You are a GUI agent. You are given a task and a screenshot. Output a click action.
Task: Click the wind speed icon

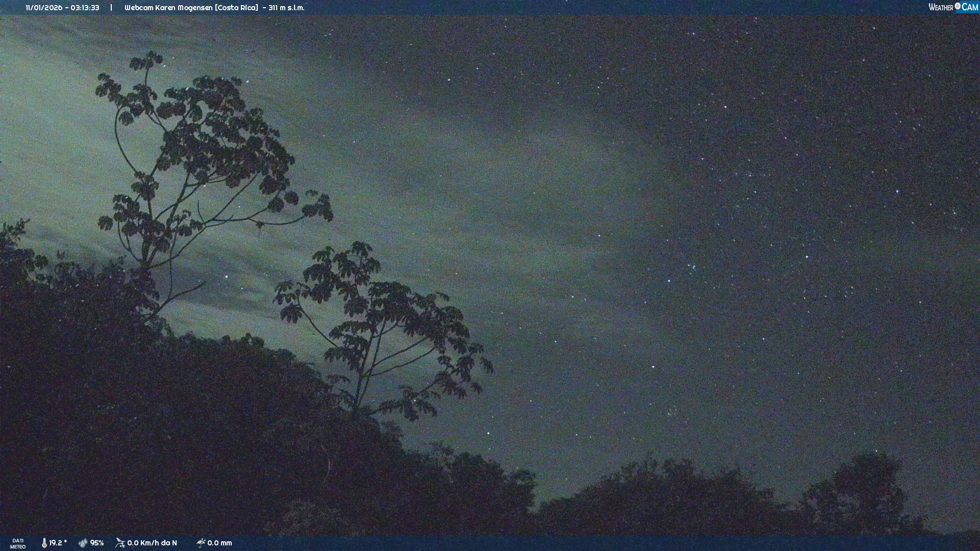(120, 543)
